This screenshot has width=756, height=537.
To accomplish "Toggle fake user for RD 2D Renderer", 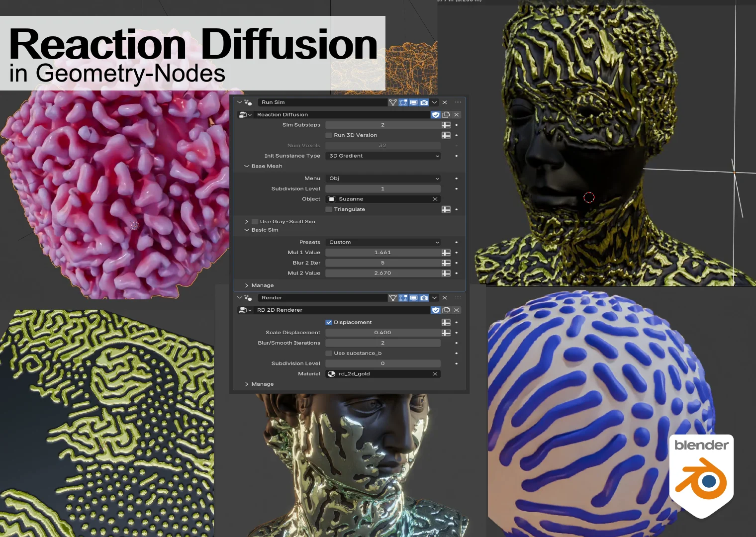I will 436,310.
